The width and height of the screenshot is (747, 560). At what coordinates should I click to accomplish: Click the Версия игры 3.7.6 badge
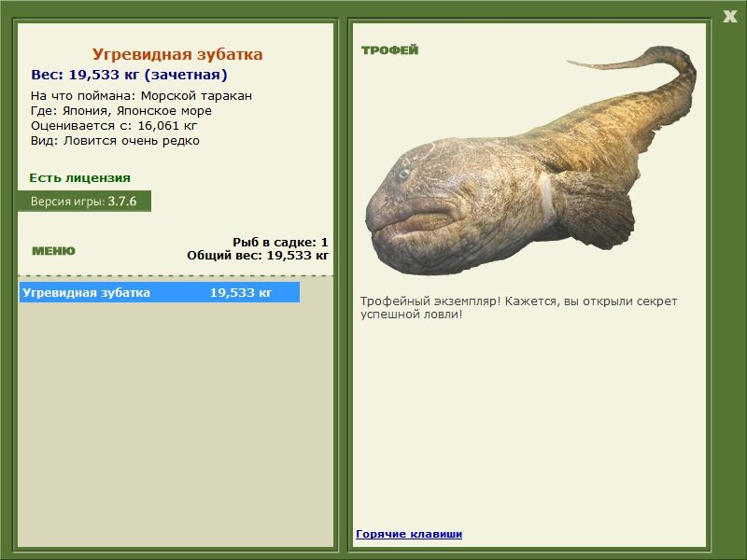pyautogui.click(x=84, y=201)
